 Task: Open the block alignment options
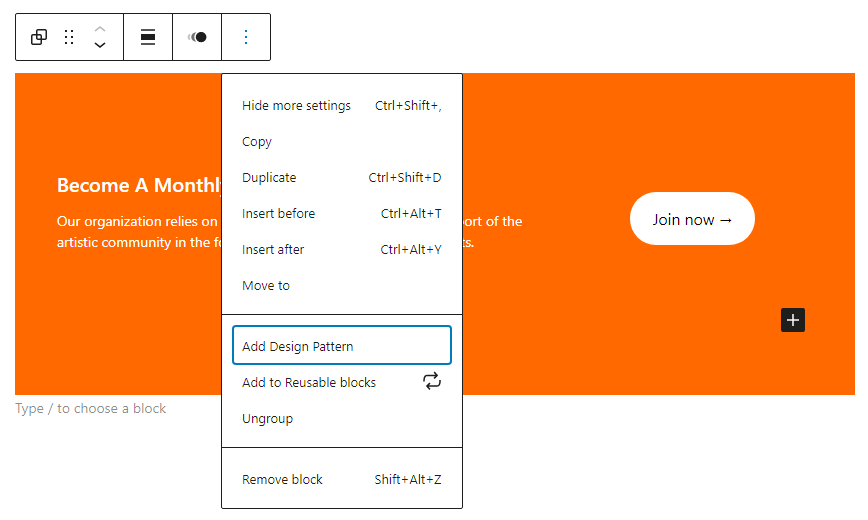coord(148,37)
